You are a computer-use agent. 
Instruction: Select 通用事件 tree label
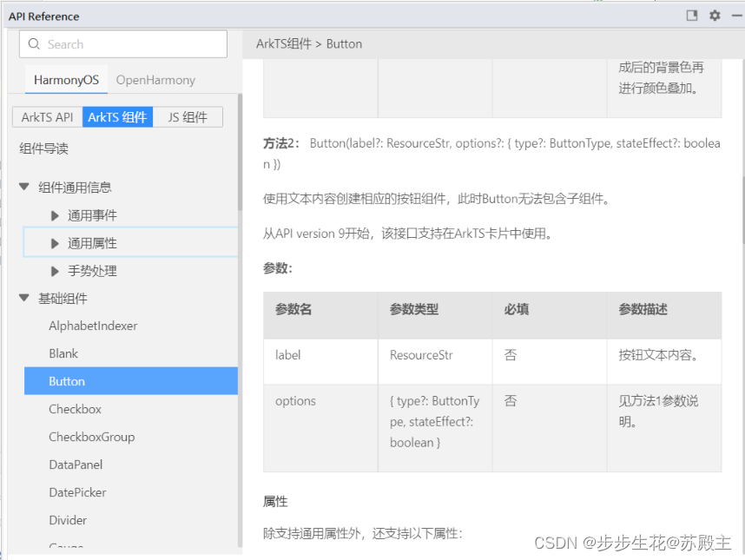(92, 215)
